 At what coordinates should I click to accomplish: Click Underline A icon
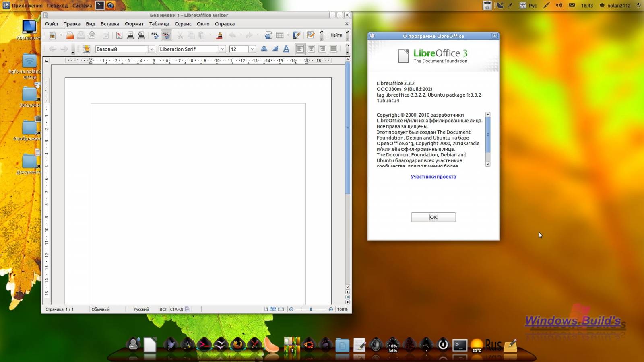[x=286, y=49]
